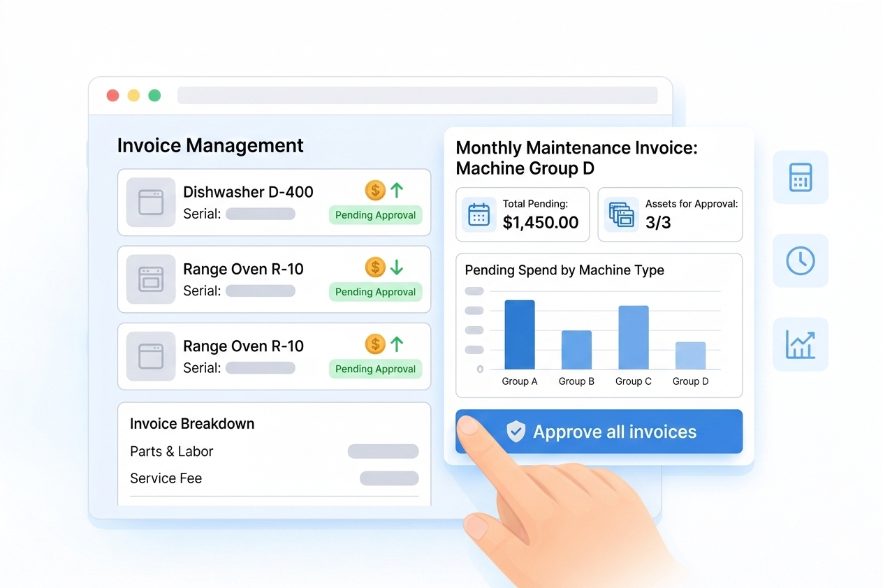883x588 pixels.
Task: Click the gray serial placeholder under Dishwasher D-400
Action: coord(261,214)
